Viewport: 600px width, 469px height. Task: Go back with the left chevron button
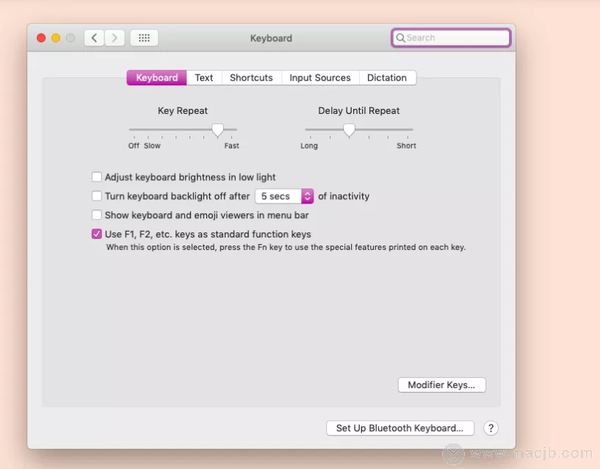tap(94, 38)
